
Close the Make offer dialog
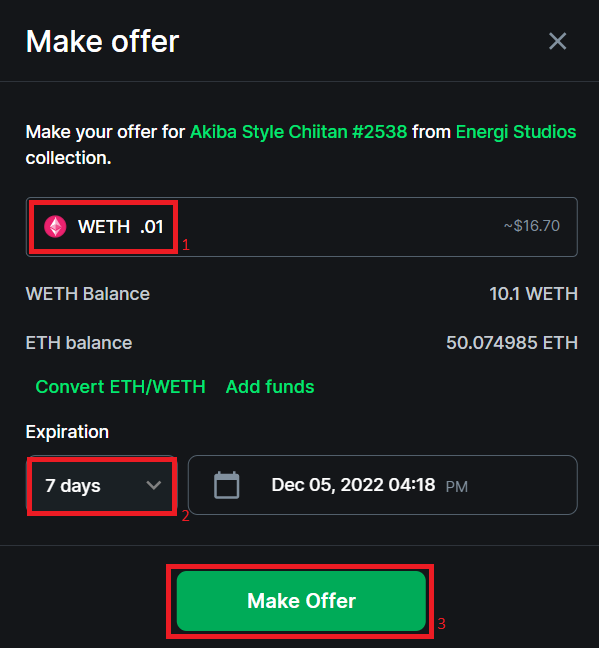557,41
